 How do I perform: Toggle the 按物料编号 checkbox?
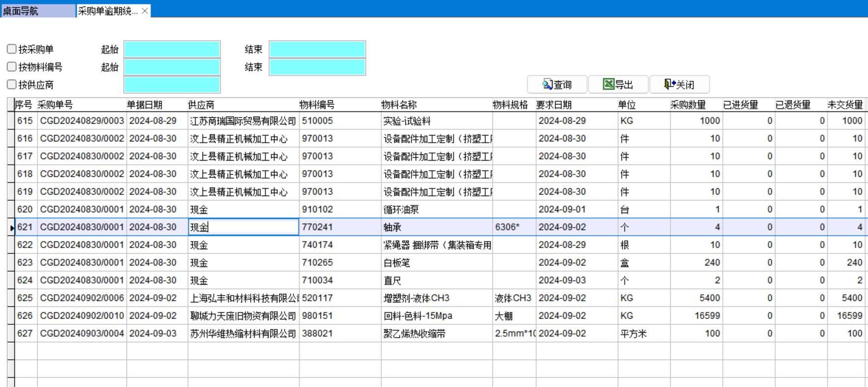pos(12,66)
